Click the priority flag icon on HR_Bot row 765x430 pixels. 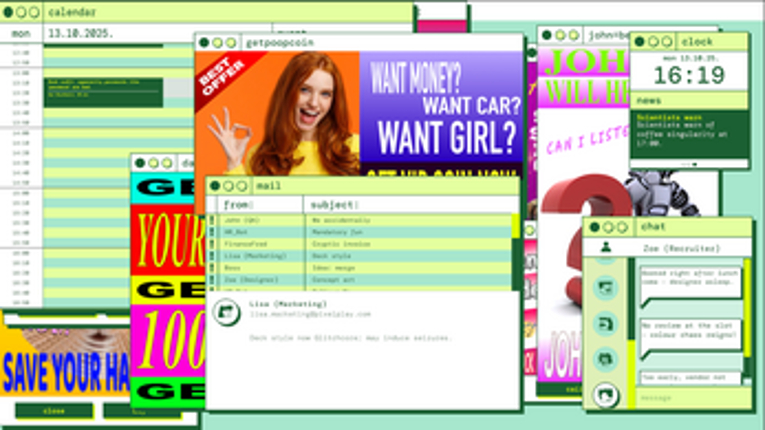click(x=212, y=232)
